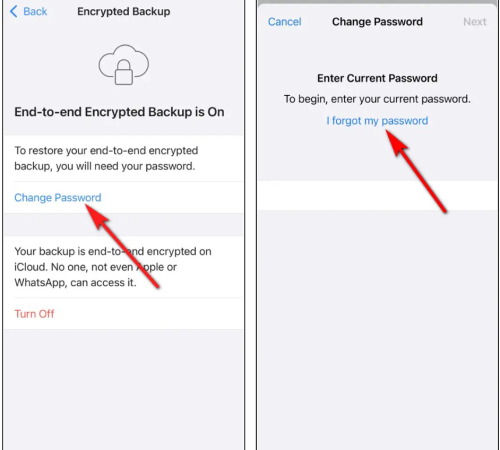Viewport: 500px width, 450px height.
Task: Tap the Back label in navigation bar
Action: [35, 11]
